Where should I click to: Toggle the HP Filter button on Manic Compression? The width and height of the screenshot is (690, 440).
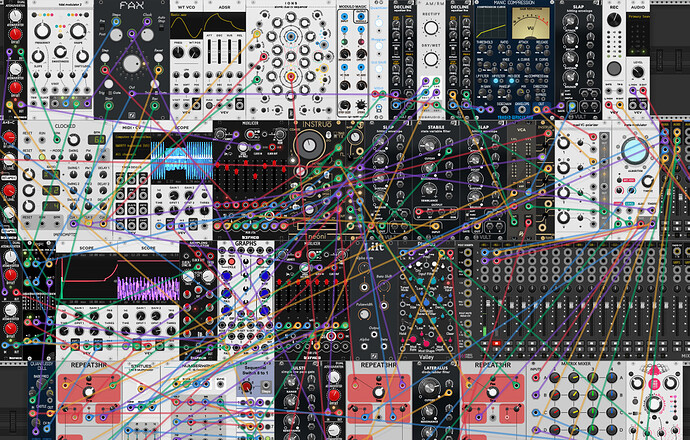point(498,81)
